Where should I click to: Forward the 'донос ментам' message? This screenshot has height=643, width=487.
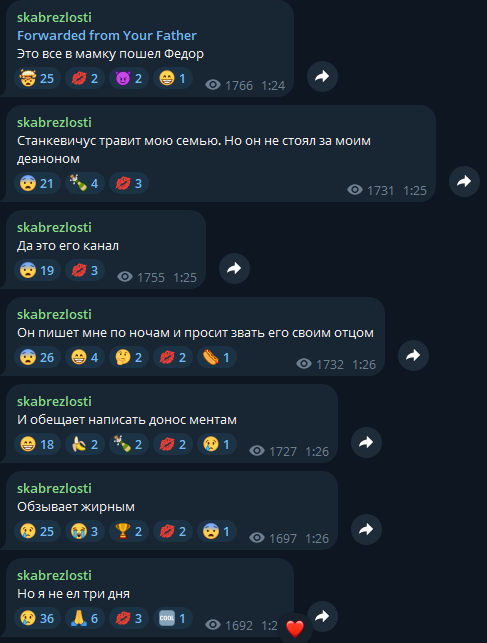[366, 442]
